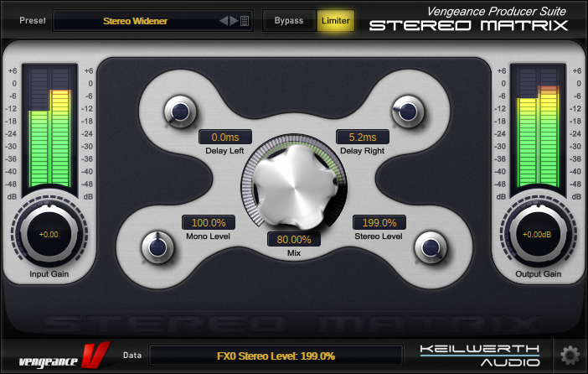
Task: Click the Mono Level knob
Action: (x=155, y=247)
